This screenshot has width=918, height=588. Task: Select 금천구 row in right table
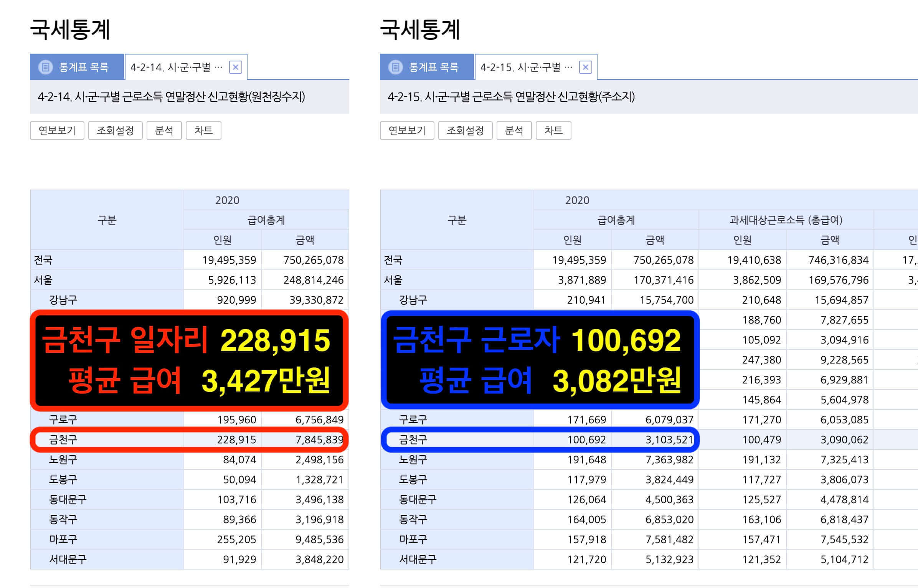coord(413,439)
